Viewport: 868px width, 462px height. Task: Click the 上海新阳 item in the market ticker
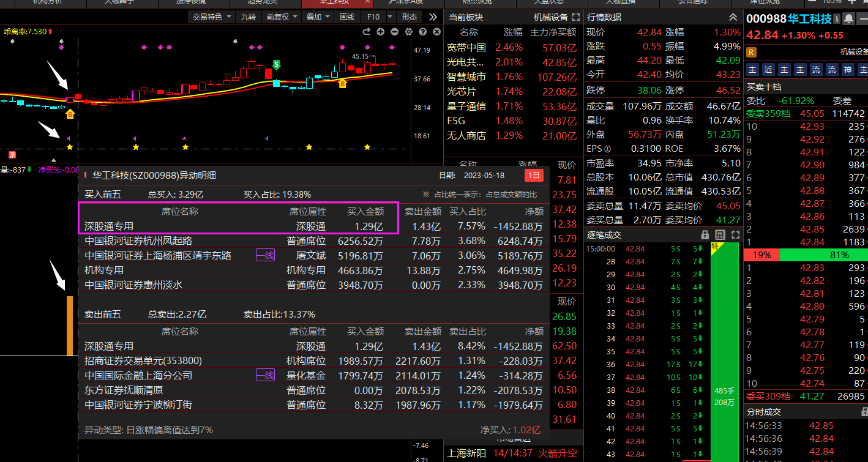[467, 454]
